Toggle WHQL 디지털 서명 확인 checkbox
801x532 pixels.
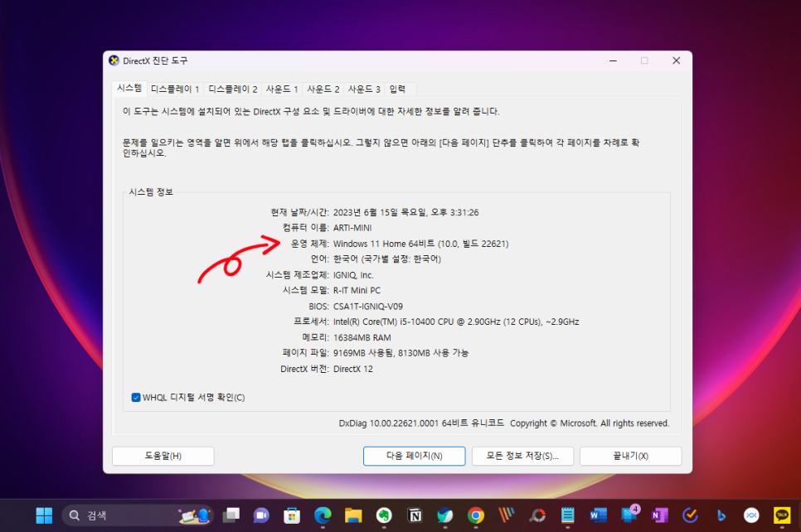coord(136,397)
